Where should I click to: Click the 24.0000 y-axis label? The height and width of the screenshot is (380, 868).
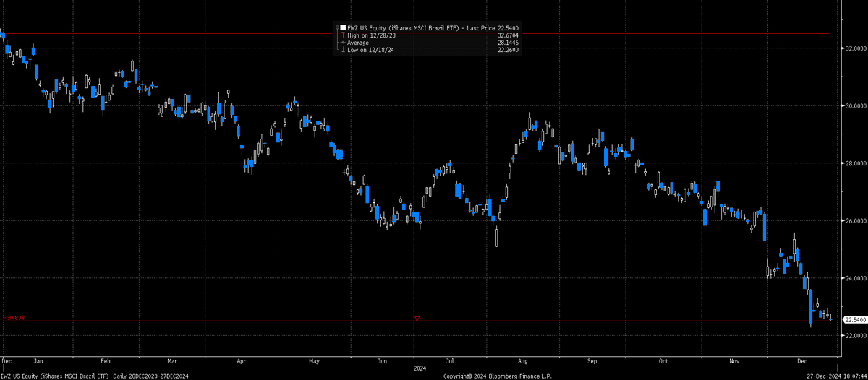coord(856,278)
